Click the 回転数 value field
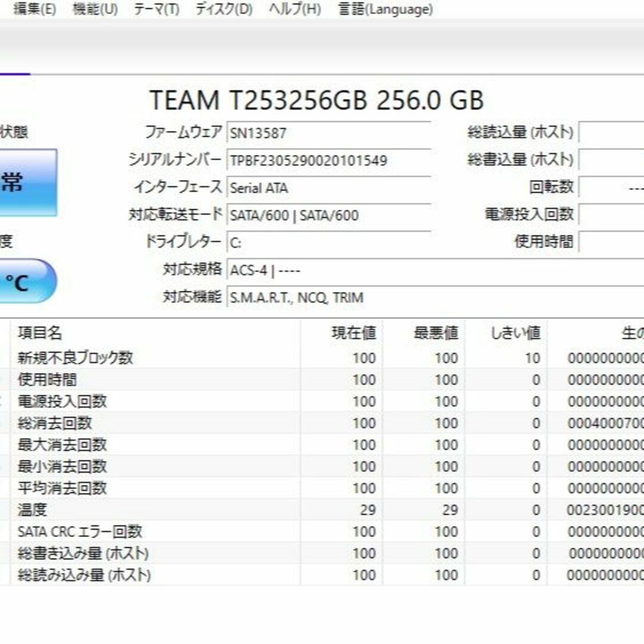Screen dimensions: 644x644 [x=611, y=187]
